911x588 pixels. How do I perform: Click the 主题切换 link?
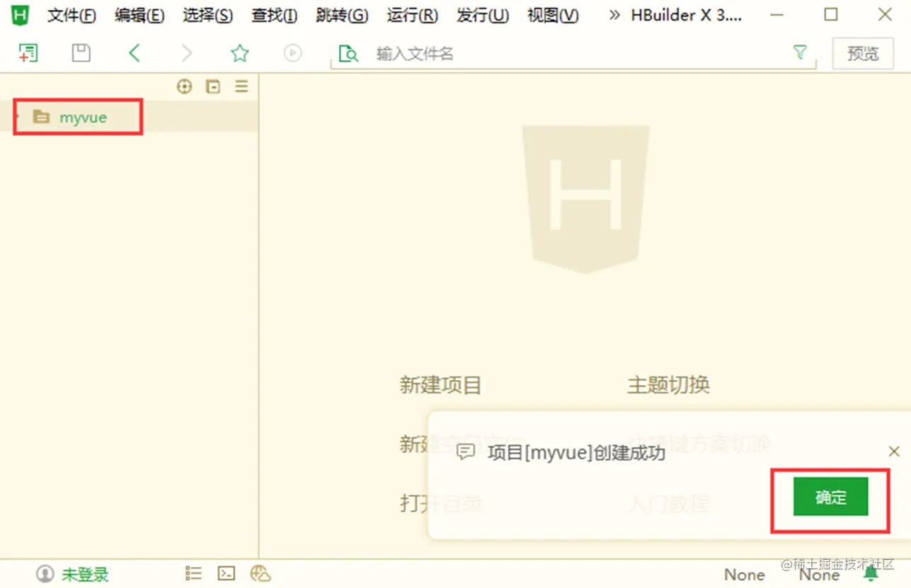pyautogui.click(x=668, y=385)
